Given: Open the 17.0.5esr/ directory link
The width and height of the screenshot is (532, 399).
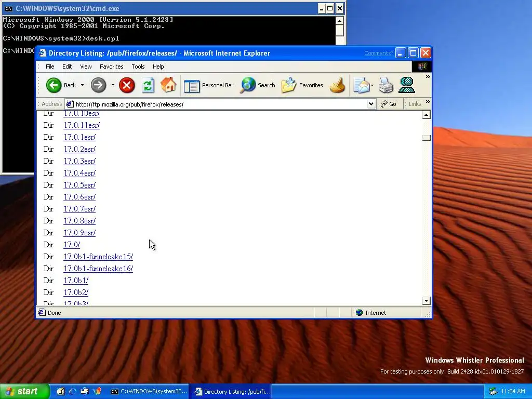Looking at the screenshot, I should click(x=79, y=185).
